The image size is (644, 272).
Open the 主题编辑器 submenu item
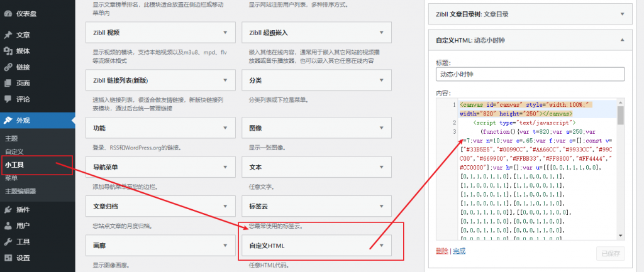(x=21, y=192)
